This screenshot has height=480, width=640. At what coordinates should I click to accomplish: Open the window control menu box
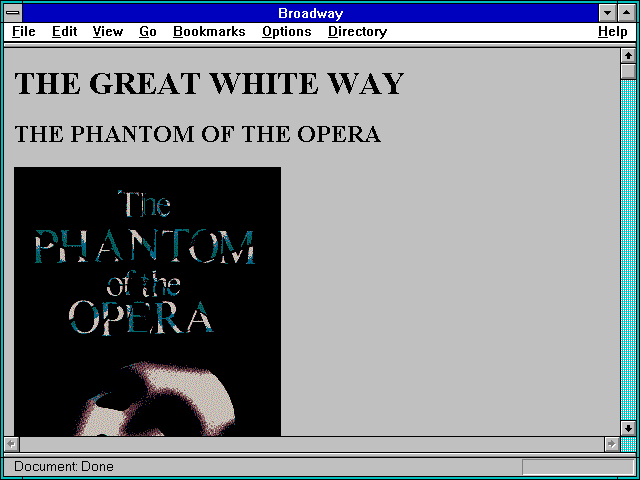coord(13,13)
